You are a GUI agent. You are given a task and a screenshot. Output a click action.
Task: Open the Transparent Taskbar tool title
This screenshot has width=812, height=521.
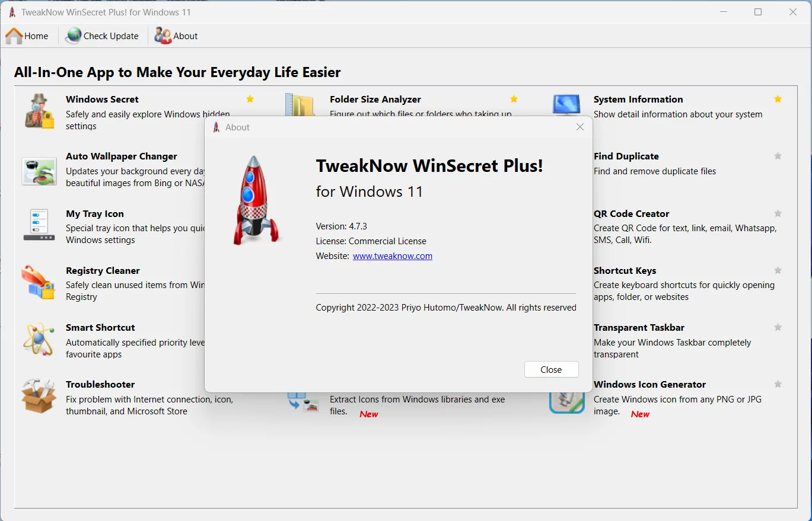639,328
